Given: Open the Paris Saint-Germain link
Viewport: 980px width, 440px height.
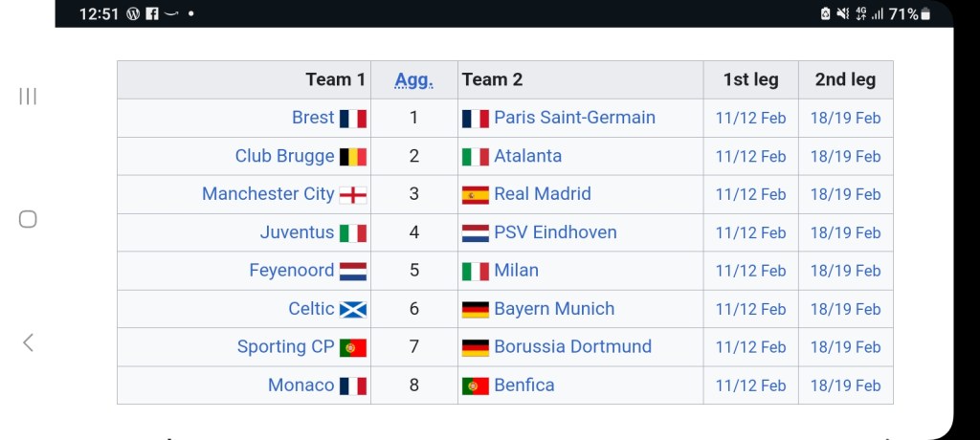Looking at the screenshot, I should (x=574, y=118).
